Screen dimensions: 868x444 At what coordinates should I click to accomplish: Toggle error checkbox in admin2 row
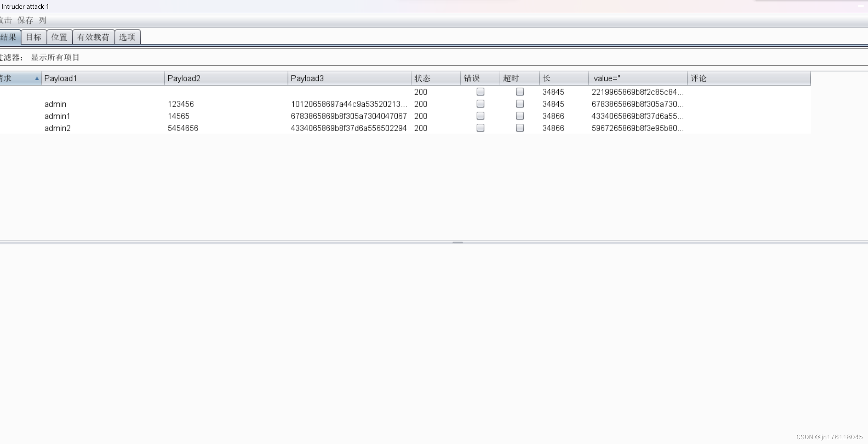(480, 128)
